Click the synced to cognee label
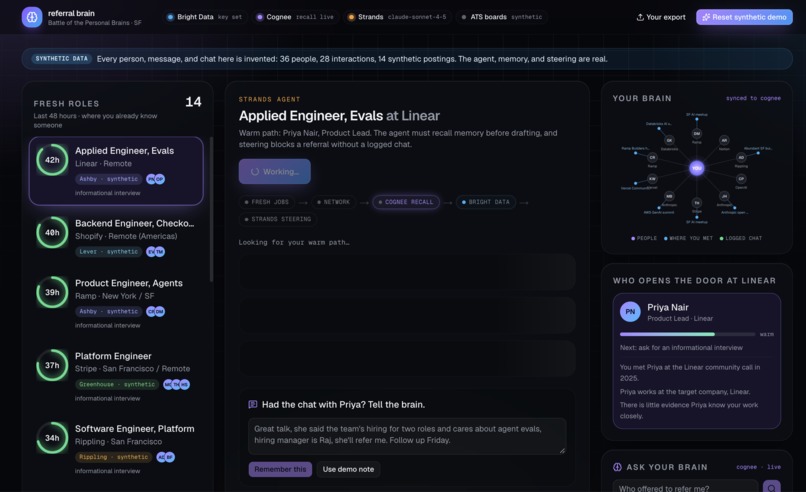The image size is (806, 492). (753, 98)
